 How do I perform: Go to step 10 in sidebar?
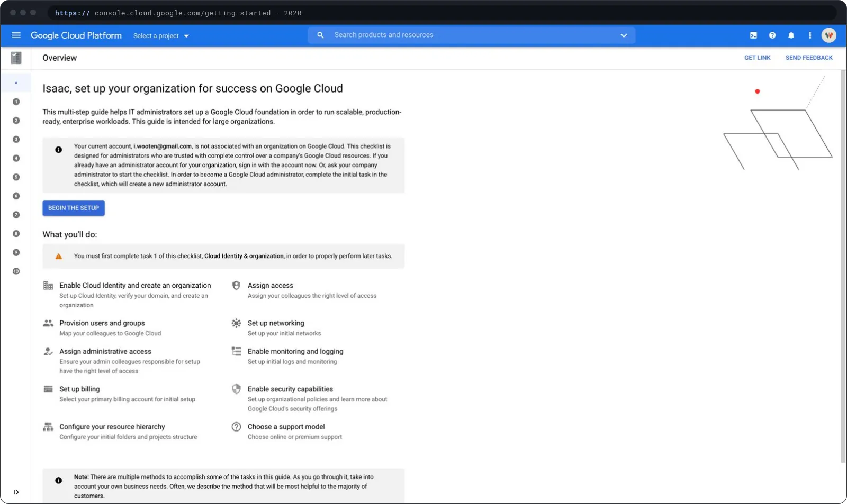point(16,271)
